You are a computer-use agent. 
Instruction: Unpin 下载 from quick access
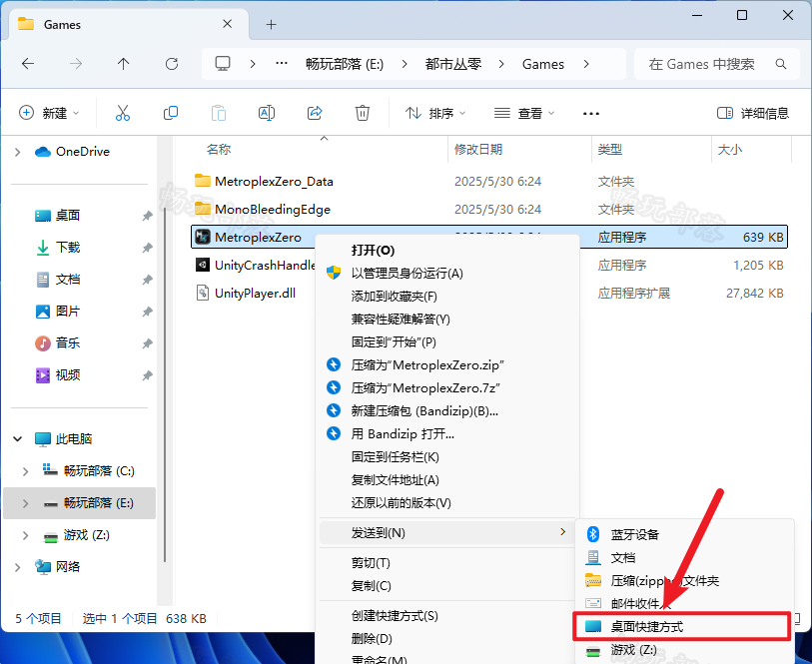click(148, 248)
